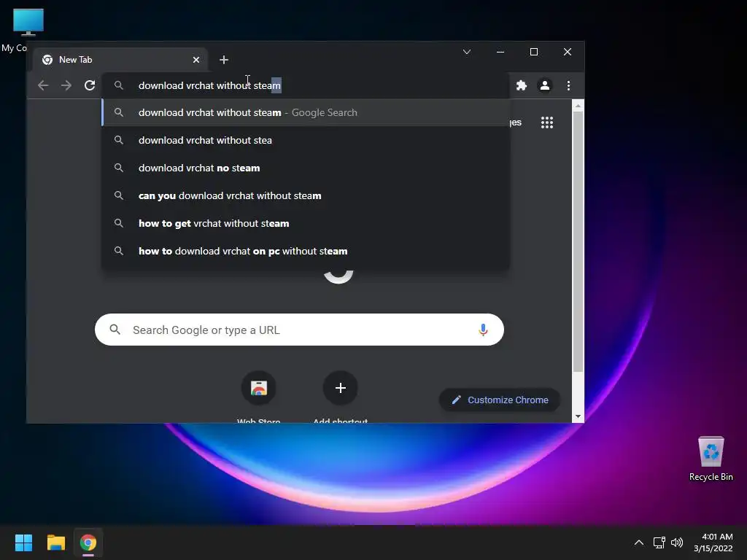Screen dimensions: 747x560
Task: Start voice search with the microphone icon
Action: point(483,330)
